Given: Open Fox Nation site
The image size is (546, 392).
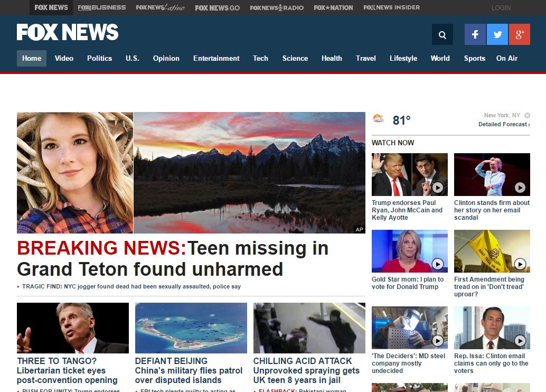Looking at the screenshot, I should point(333,8).
